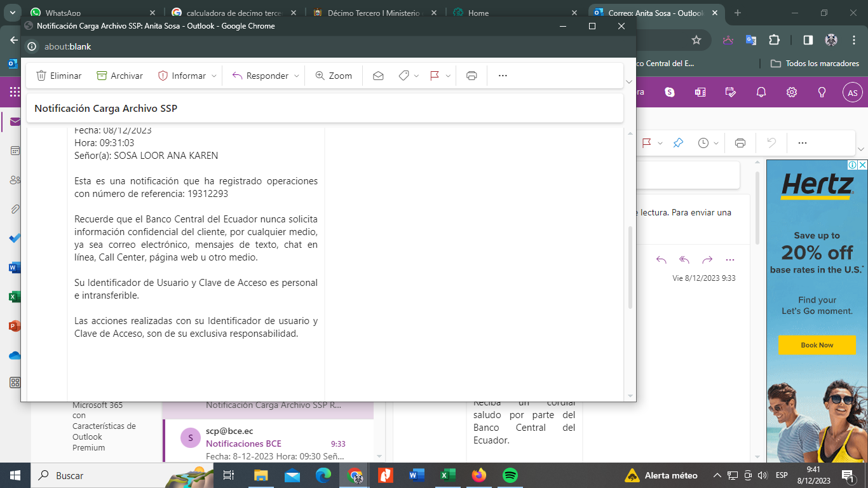The image size is (868, 488).
Task: Expand the Informar dropdown arrow
Action: coord(214,76)
